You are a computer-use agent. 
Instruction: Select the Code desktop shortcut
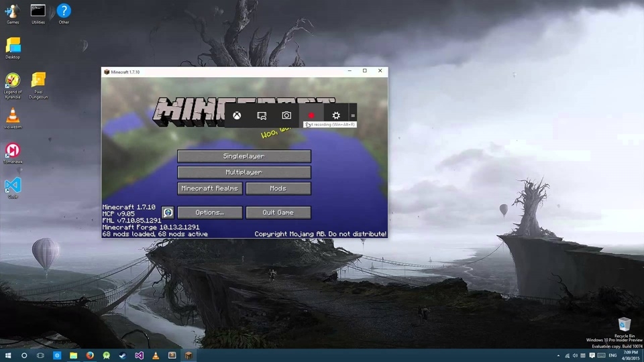coord(13,188)
